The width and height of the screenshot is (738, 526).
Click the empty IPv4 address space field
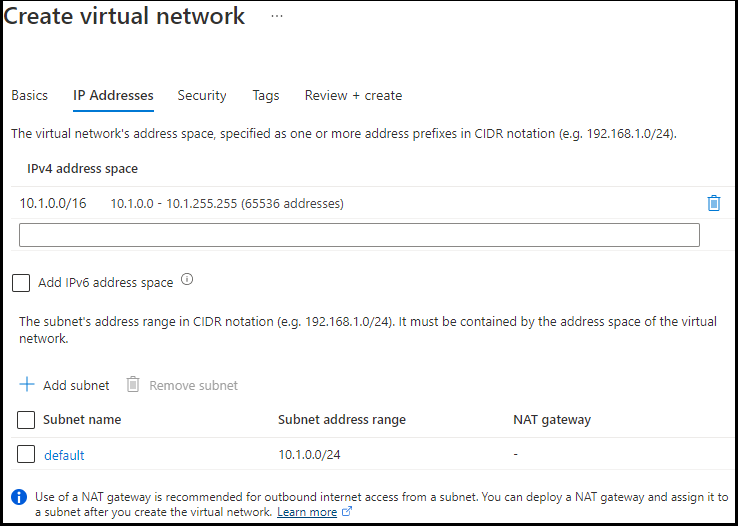359,235
